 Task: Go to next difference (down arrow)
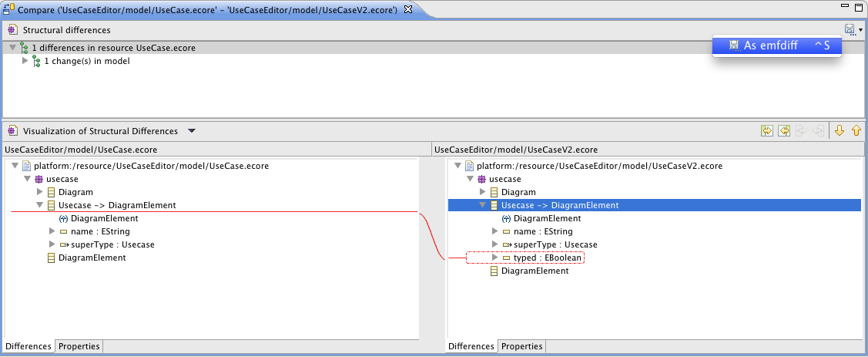(840, 131)
